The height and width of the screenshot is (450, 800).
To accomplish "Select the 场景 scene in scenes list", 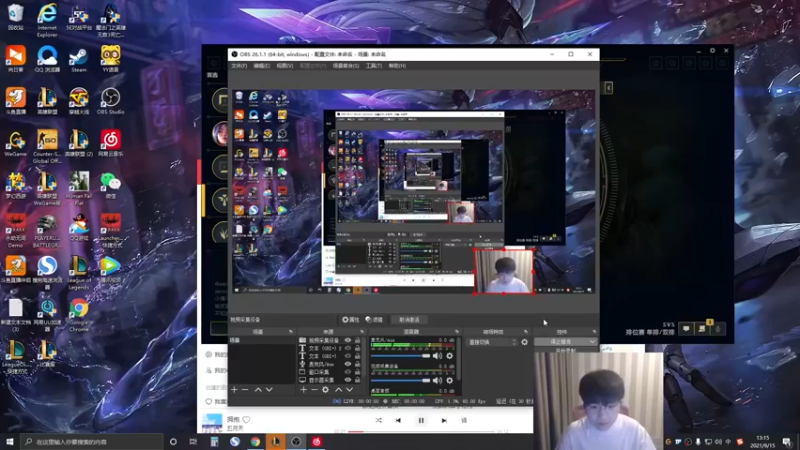I will click(x=261, y=340).
